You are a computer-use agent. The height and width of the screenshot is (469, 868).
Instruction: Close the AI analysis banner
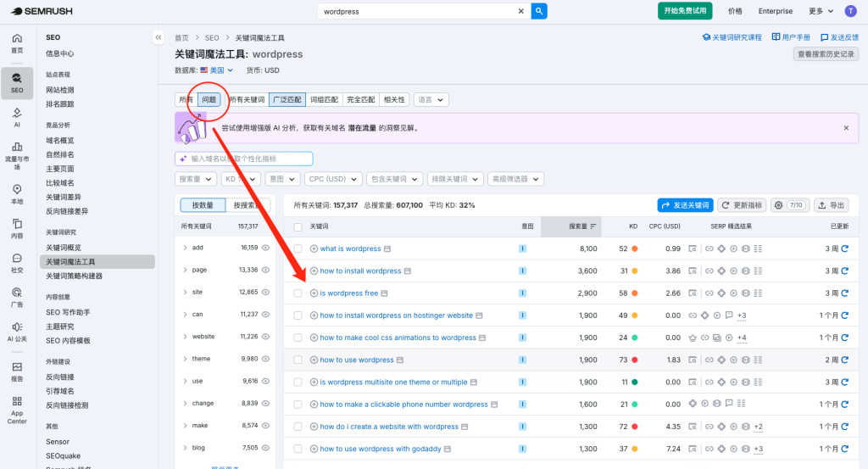846,128
